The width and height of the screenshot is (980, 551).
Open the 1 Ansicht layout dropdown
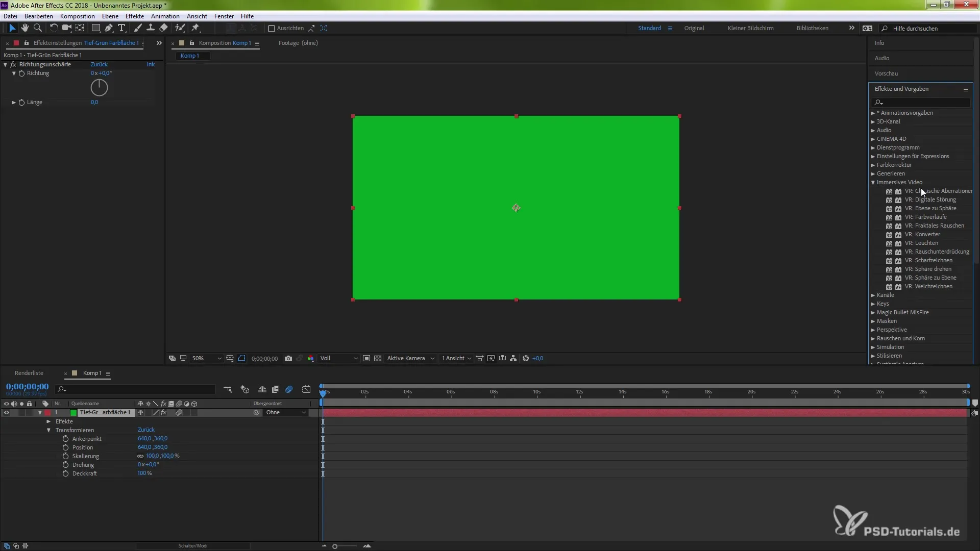456,359
